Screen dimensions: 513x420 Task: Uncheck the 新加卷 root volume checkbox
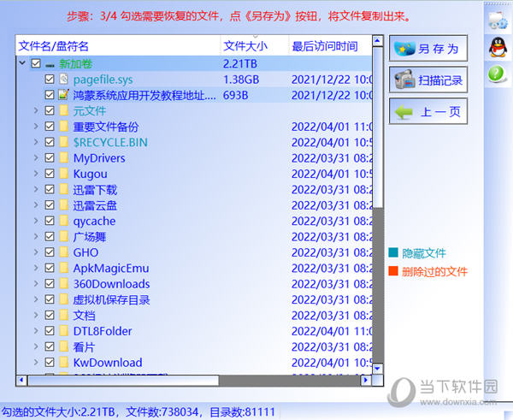pos(36,63)
